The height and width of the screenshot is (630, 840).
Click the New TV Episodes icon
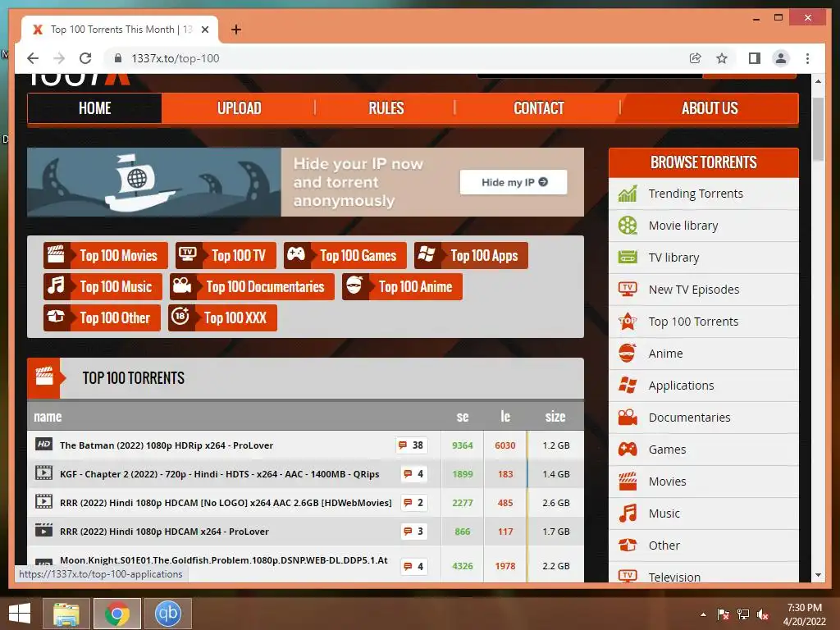[x=628, y=290]
